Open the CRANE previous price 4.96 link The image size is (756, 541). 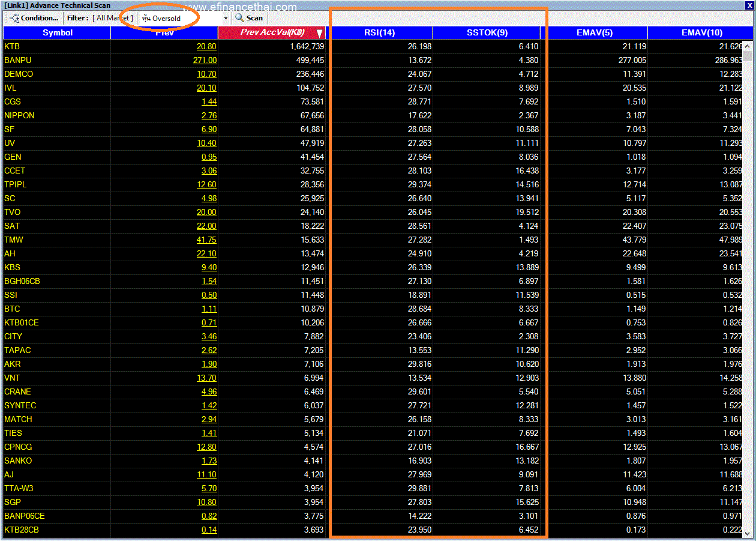[209, 391]
